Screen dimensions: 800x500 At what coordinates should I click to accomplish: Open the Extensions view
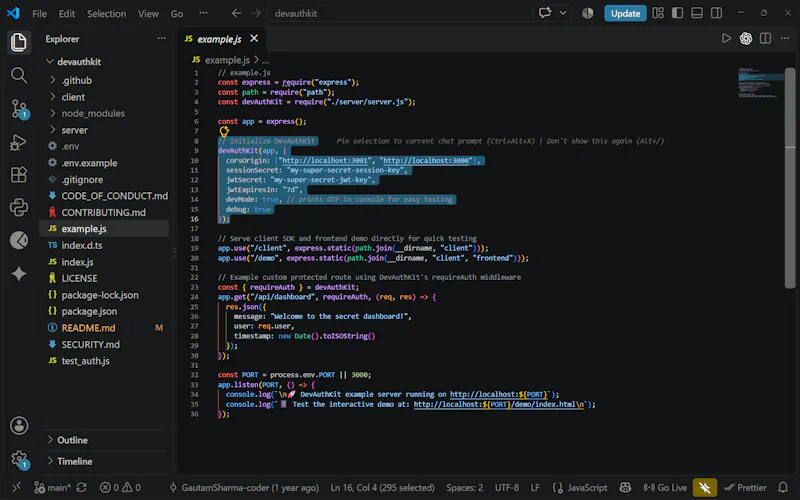click(x=19, y=174)
